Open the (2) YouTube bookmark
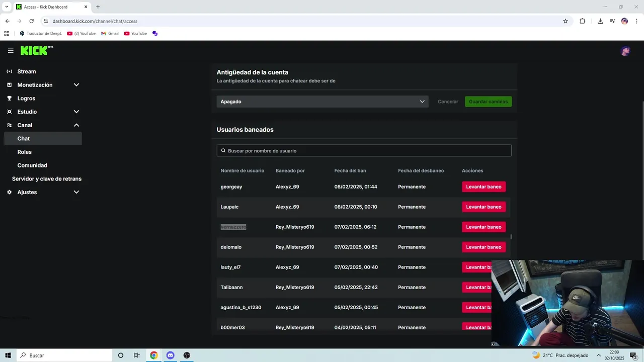The width and height of the screenshot is (644, 362). [82, 34]
